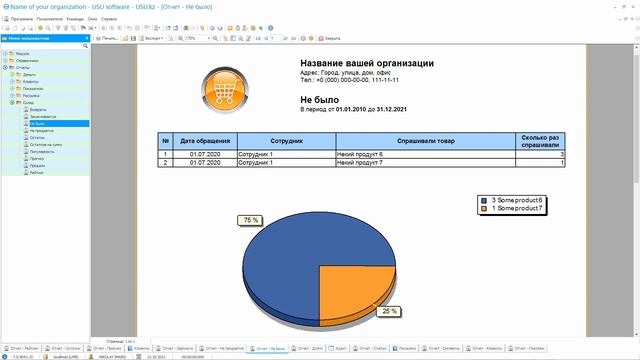Open the Пользователи menu

[49, 19]
